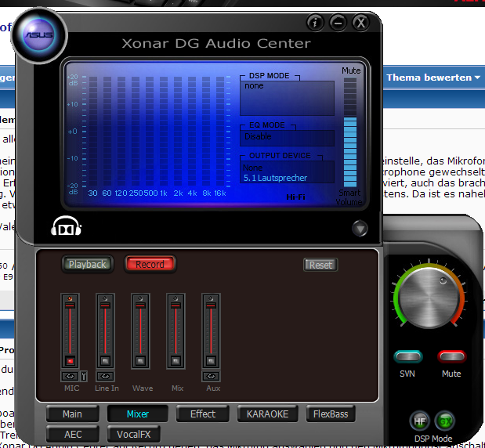This screenshot has height=448, width=485.
Task: Open the FlexBass tab
Action: (x=331, y=414)
